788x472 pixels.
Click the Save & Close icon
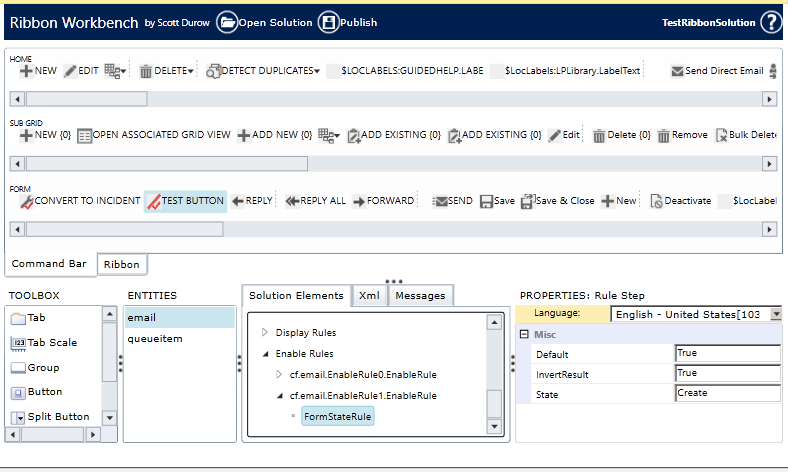point(528,201)
